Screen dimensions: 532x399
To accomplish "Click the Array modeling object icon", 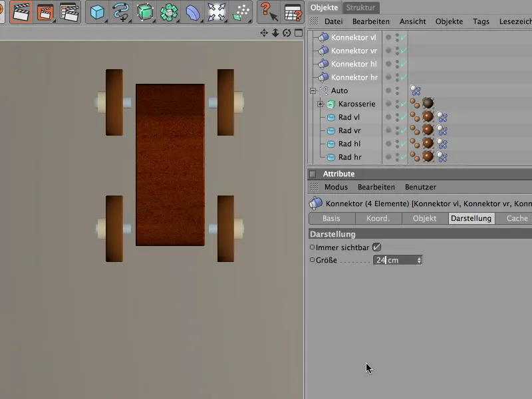I will pyautogui.click(x=169, y=12).
